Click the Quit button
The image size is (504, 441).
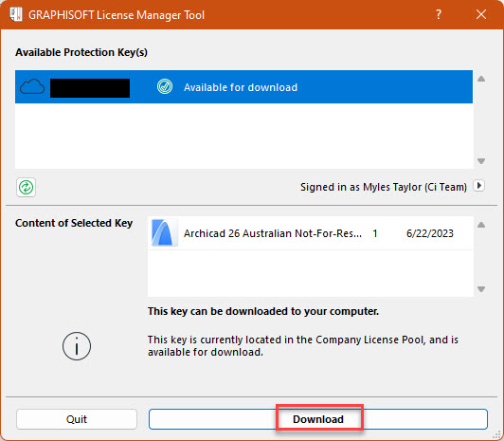pyautogui.click(x=77, y=419)
